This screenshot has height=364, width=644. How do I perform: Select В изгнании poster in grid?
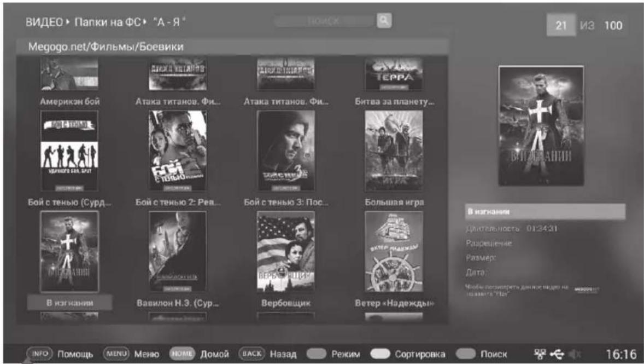[x=69, y=251]
